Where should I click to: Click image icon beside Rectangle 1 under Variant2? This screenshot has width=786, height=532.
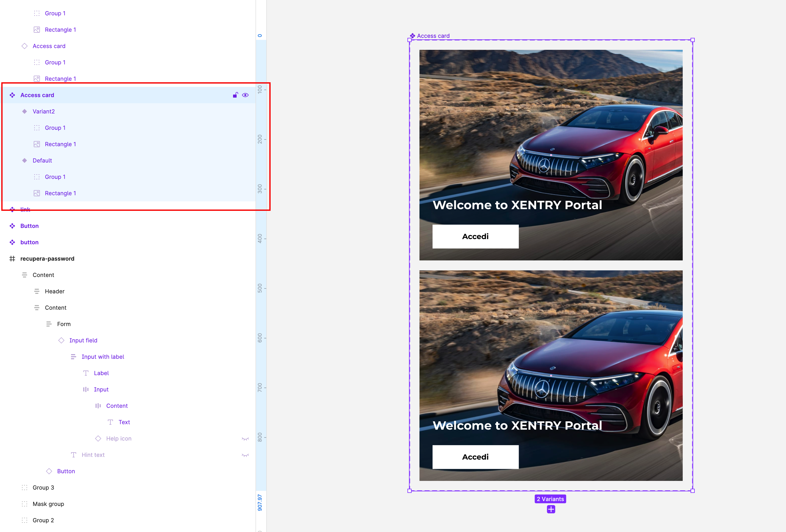pyautogui.click(x=37, y=144)
